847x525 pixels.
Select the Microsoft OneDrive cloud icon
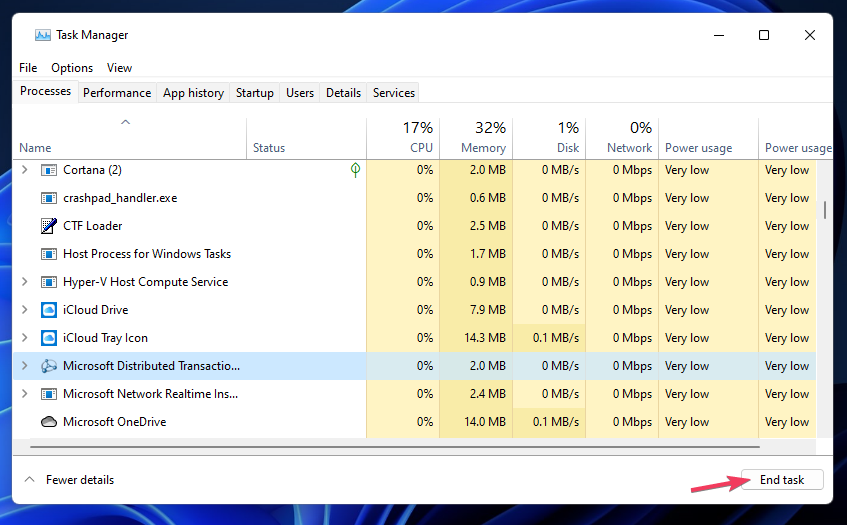pyautogui.click(x=49, y=422)
